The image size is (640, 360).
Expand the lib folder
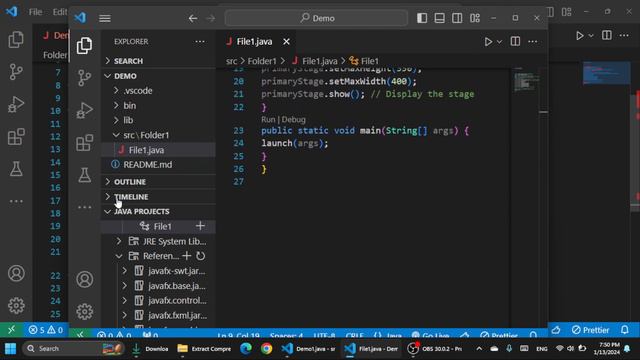(158, 120)
